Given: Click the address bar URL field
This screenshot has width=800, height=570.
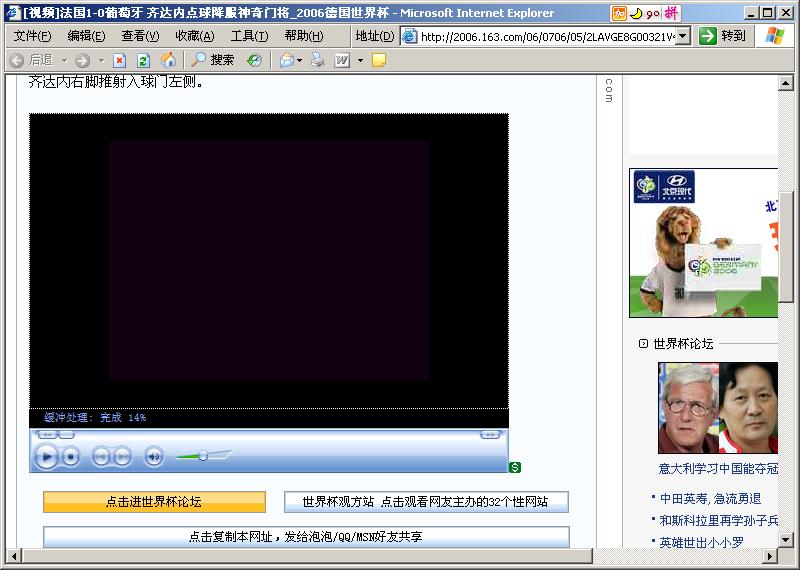Looking at the screenshot, I should [x=546, y=36].
